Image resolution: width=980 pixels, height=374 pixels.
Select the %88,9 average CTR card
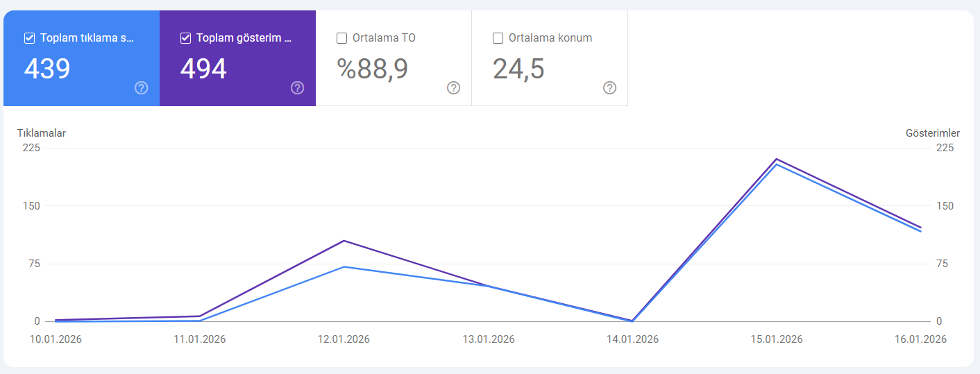pos(394,58)
